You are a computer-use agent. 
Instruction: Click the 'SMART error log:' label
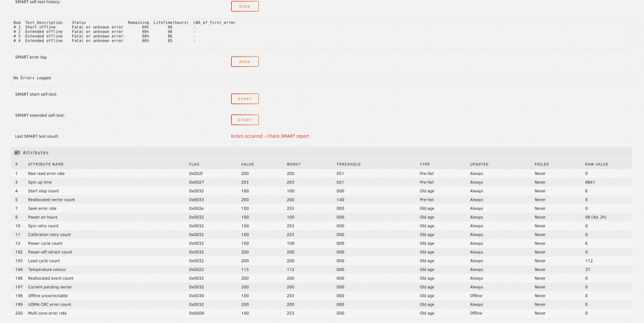pos(31,57)
